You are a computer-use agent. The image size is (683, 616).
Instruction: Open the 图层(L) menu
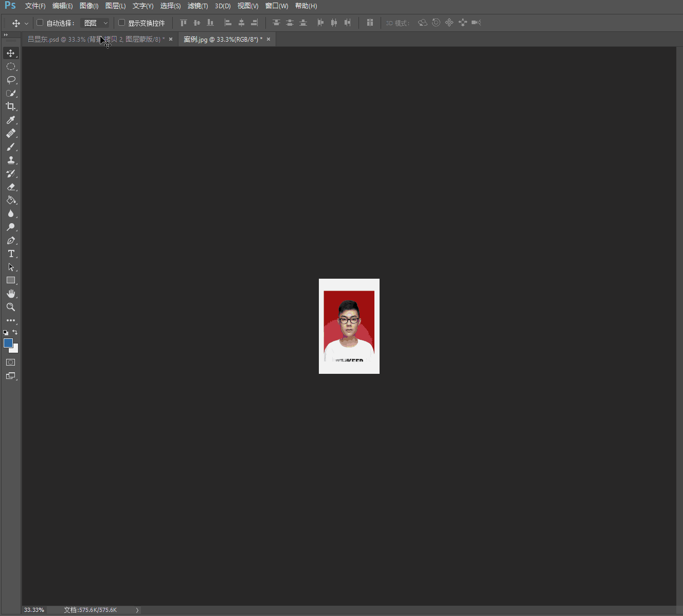coord(115,6)
